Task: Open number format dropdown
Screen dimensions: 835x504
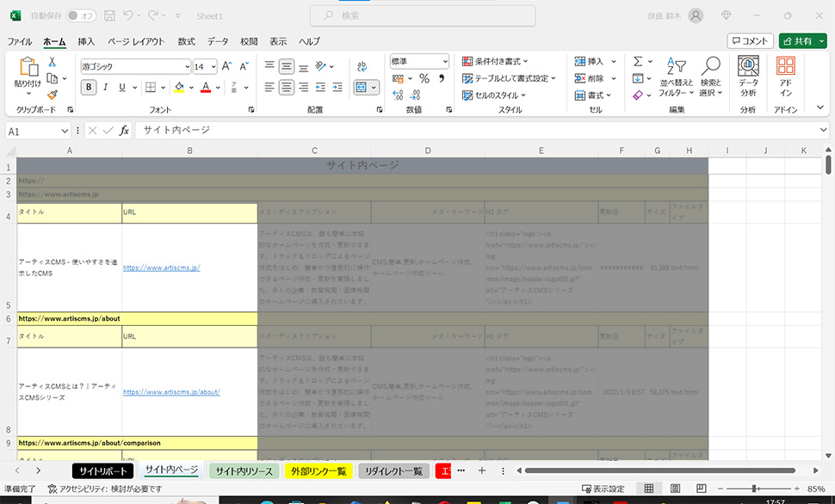Action: point(445,62)
